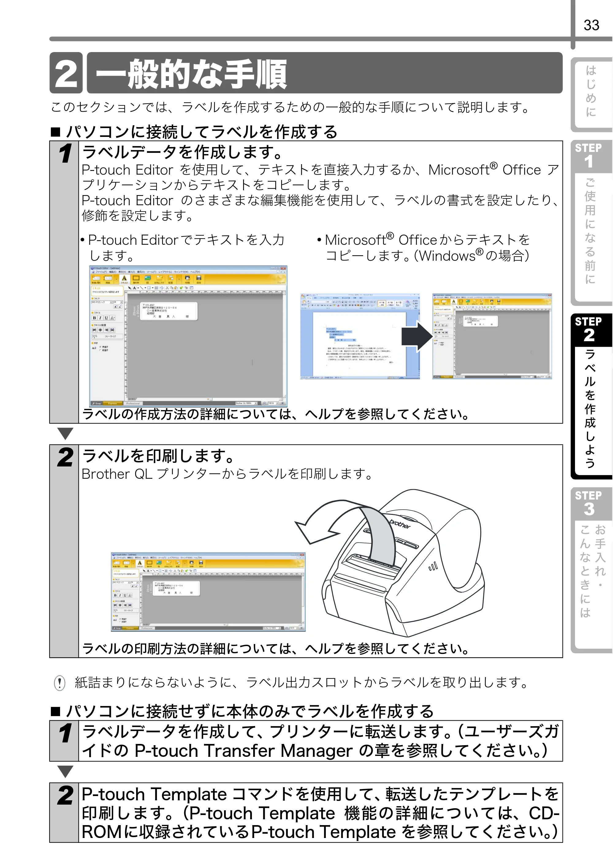613x868 pixels.
Task: Click justify-align icon in step 1 editor
Action: [x=112, y=330]
